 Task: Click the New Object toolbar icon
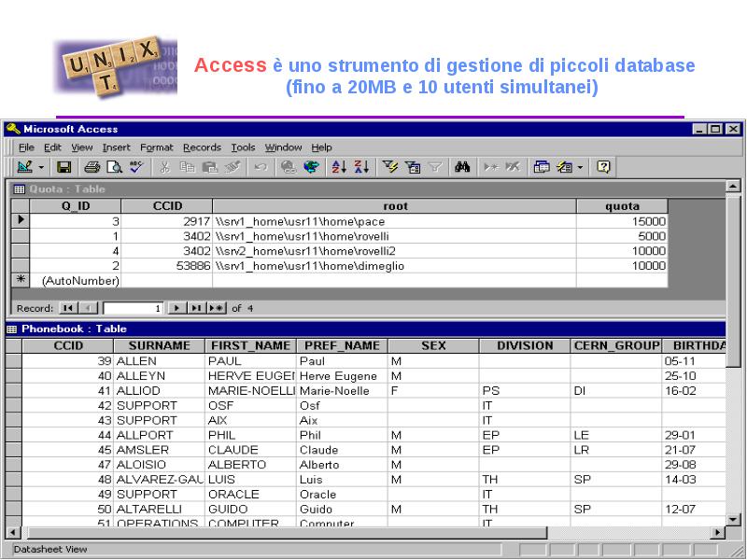click(x=565, y=167)
